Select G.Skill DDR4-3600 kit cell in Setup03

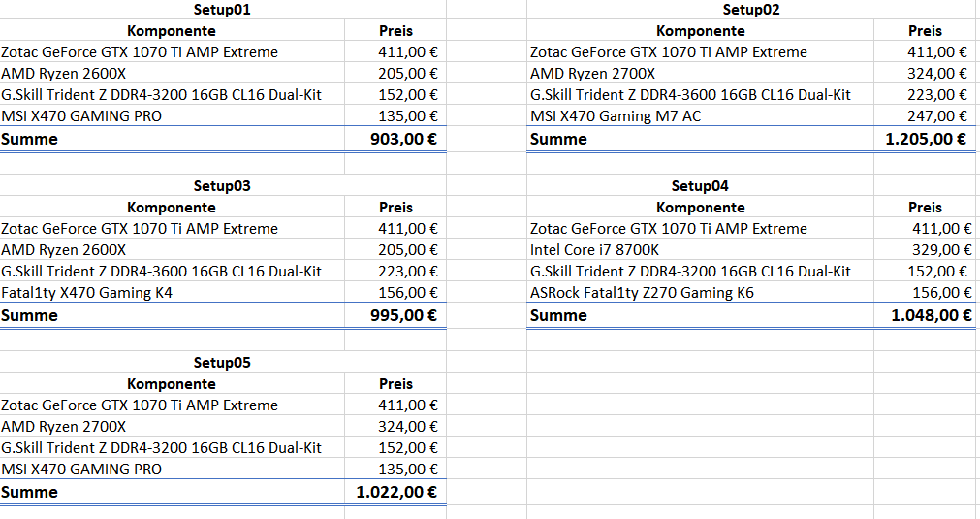click(172, 271)
